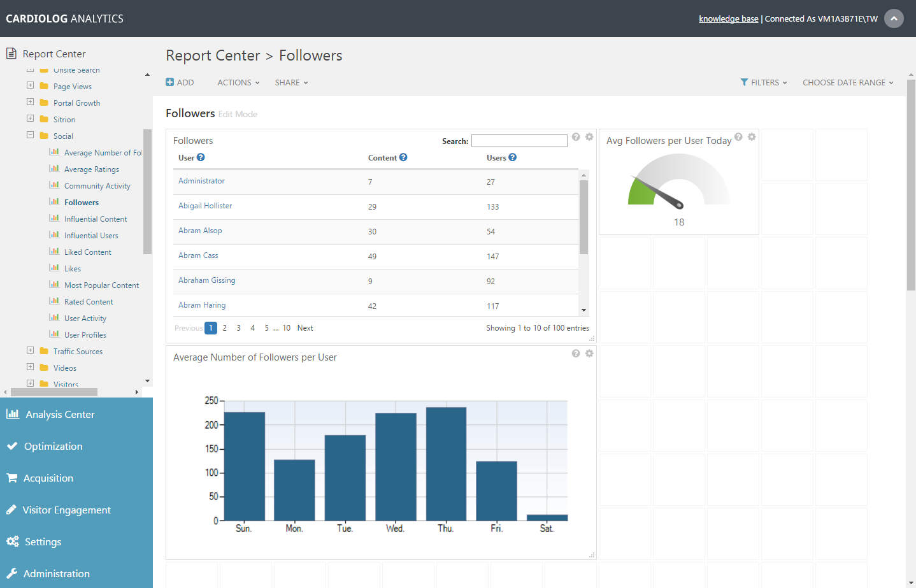The height and width of the screenshot is (588, 916).
Task: Open the Administrator user link
Action: pyautogui.click(x=201, y=181)
